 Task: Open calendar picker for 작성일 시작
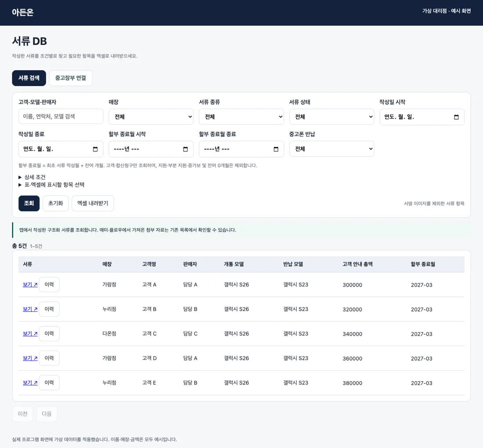456,117
